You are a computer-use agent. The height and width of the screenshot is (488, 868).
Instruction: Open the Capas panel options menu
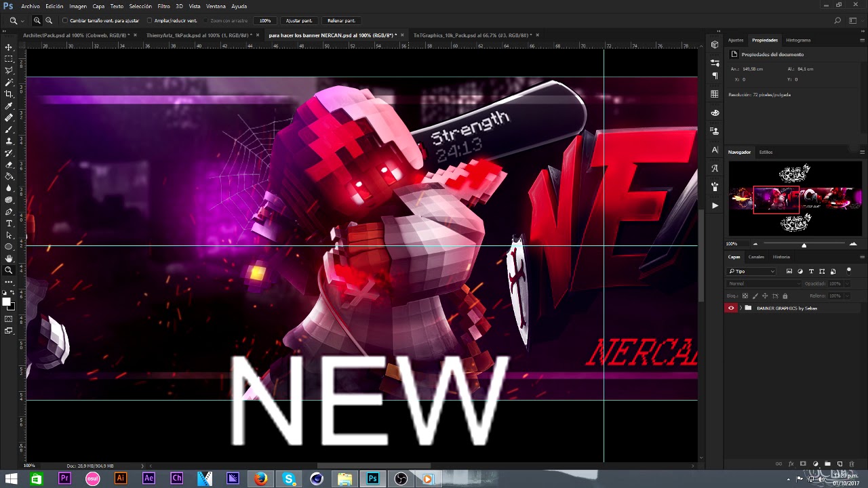[862, 257]
